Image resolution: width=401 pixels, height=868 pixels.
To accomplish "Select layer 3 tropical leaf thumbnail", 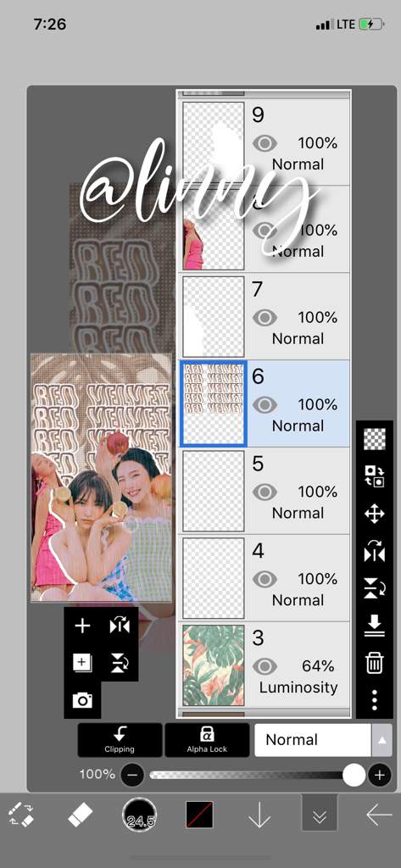I will (x=214, y=665).
